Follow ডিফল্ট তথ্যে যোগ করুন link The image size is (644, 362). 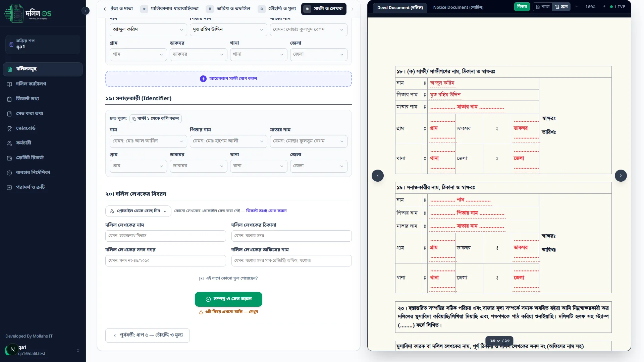(266, 211)
